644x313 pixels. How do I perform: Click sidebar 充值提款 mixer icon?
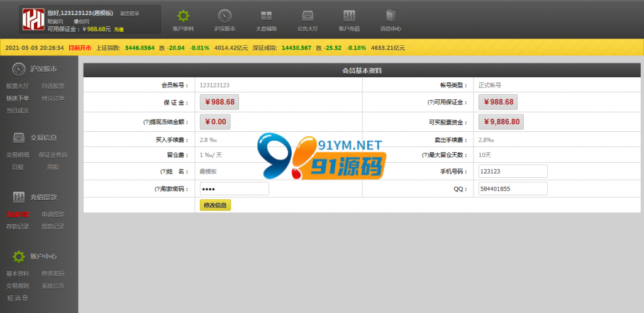click(x=19, y=197)
